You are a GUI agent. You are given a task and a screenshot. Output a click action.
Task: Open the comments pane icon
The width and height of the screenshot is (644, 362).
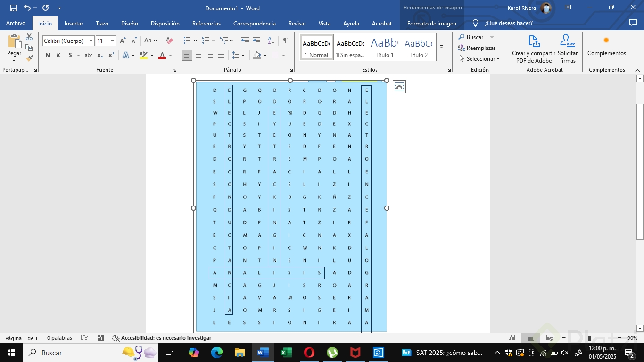[x=633, y=23]
